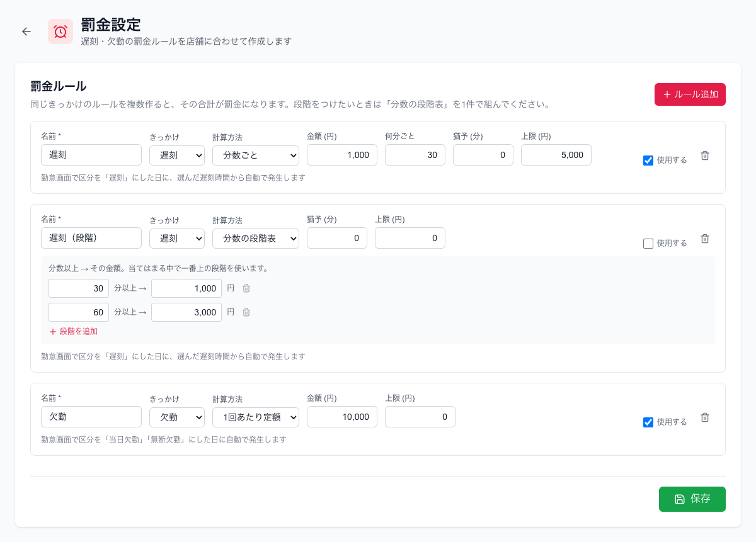Click the note mentioning 「当日欠勤」「無断欠勤」

(164, 439)
